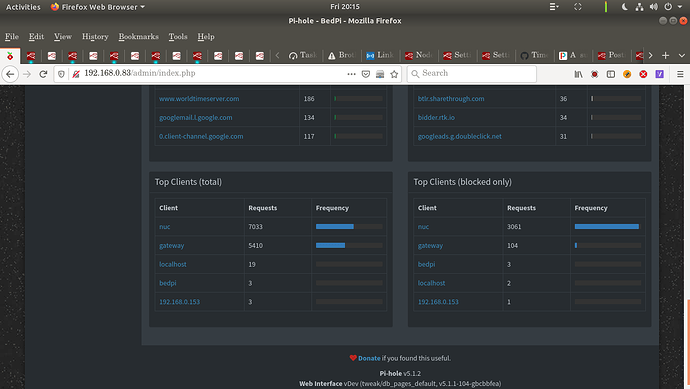The width and height of the screenshot is (690, 389).
Task: Bookmark this page with the star
Action: tap(394, 74)
